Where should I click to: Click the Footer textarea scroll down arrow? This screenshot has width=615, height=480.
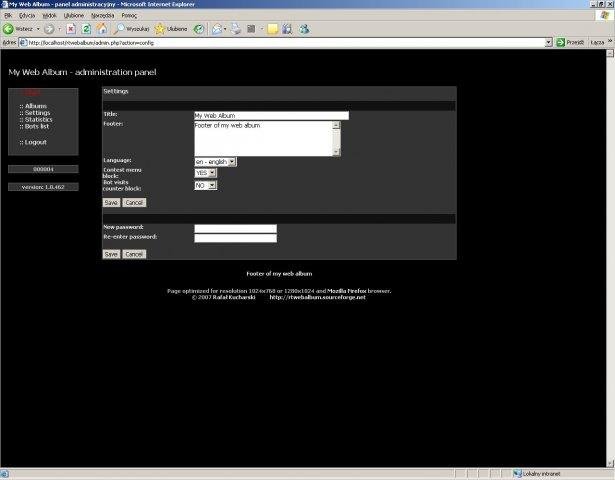pyautogui.click(x=336, y=152)
